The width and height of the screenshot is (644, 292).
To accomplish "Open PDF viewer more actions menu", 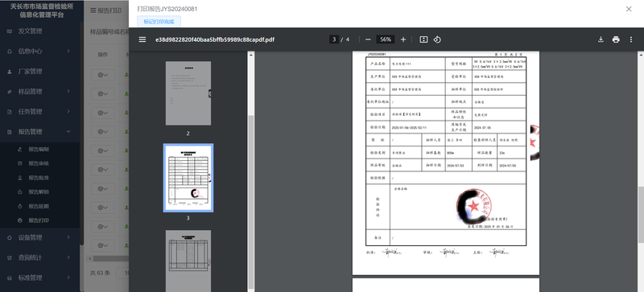I will coord(631,39).
